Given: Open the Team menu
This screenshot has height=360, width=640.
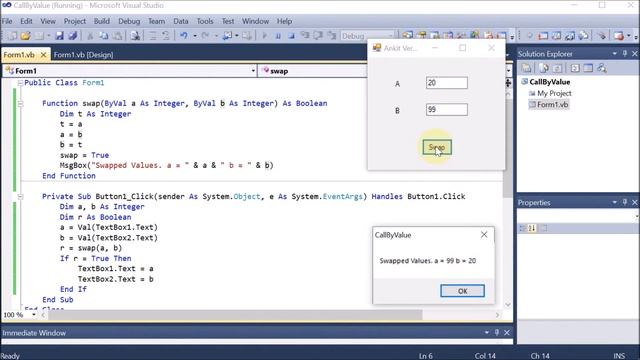Looking at the screenshot, I should point(156,21).
